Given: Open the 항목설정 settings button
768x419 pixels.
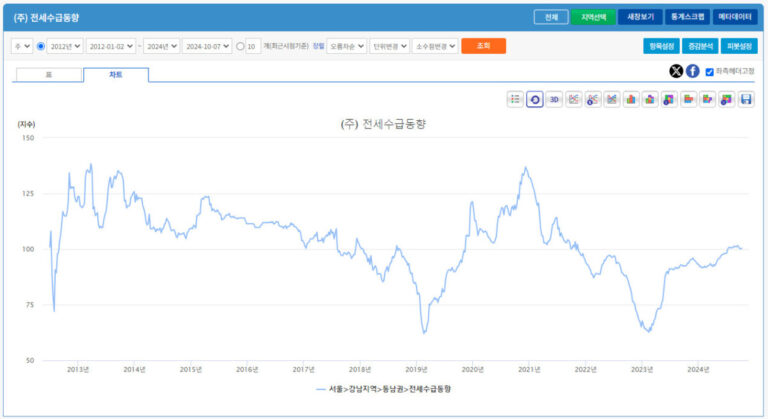Looking at the screenshot, I should click(x=661, y=46).
